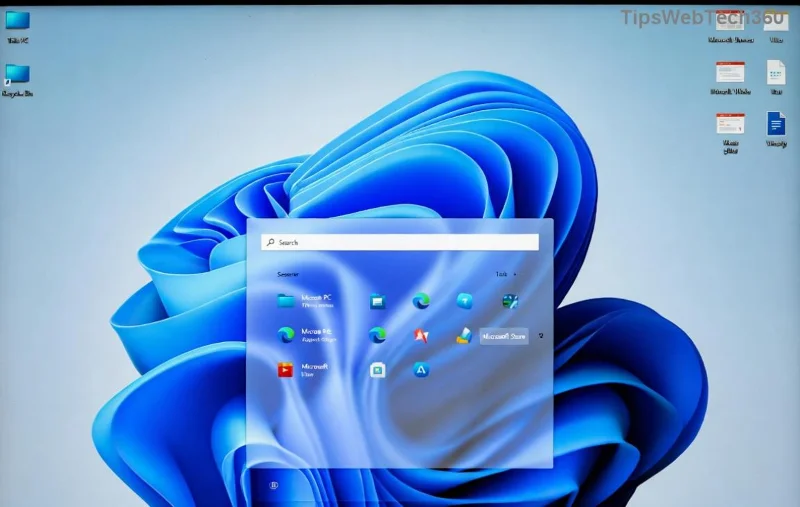The image size is (800, 507).
Task: Open the blue folder icon in first row
Action: (286, 300)
